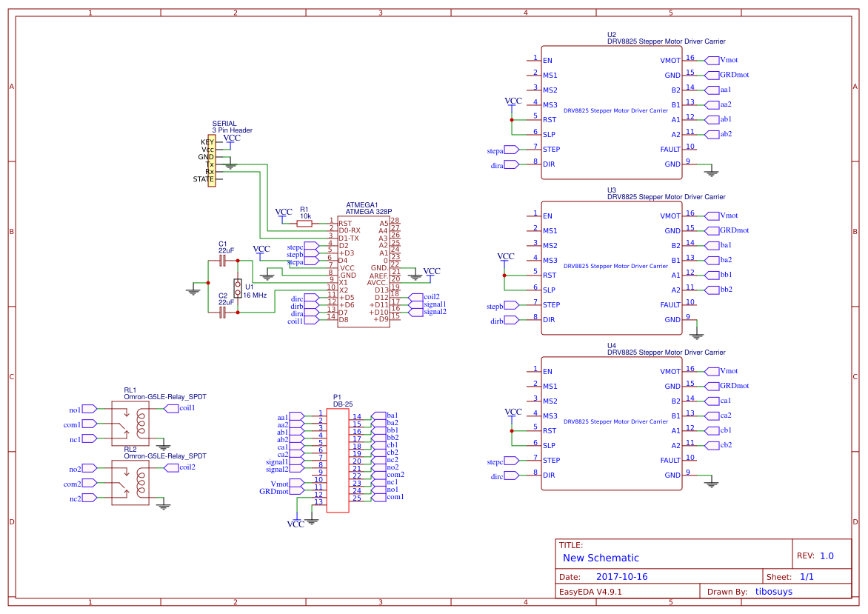Click the ground symbol below U2
This screenshot has height=614, width=868.
[x=710, y=172]
